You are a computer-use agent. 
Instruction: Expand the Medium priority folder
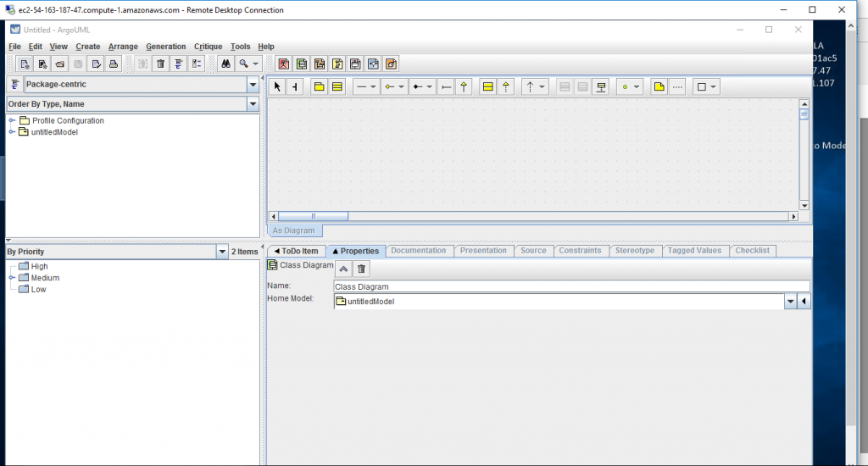[x=12, y=278]
